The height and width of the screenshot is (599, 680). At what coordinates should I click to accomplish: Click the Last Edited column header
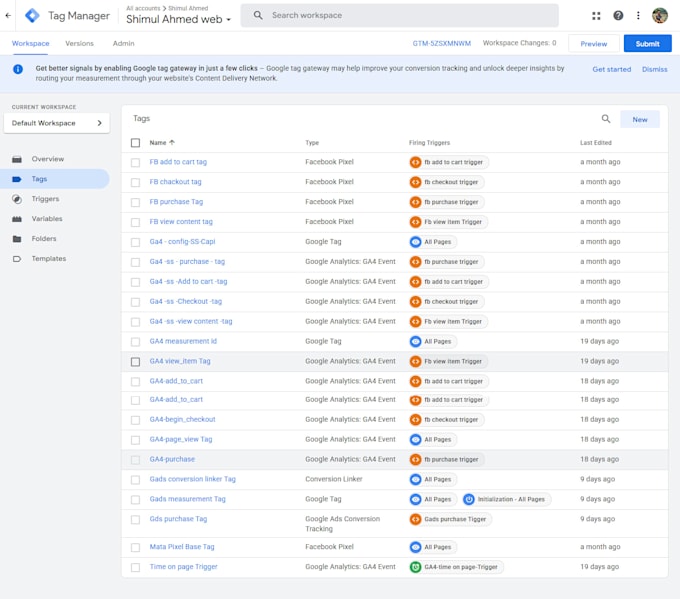click(595, 143)
